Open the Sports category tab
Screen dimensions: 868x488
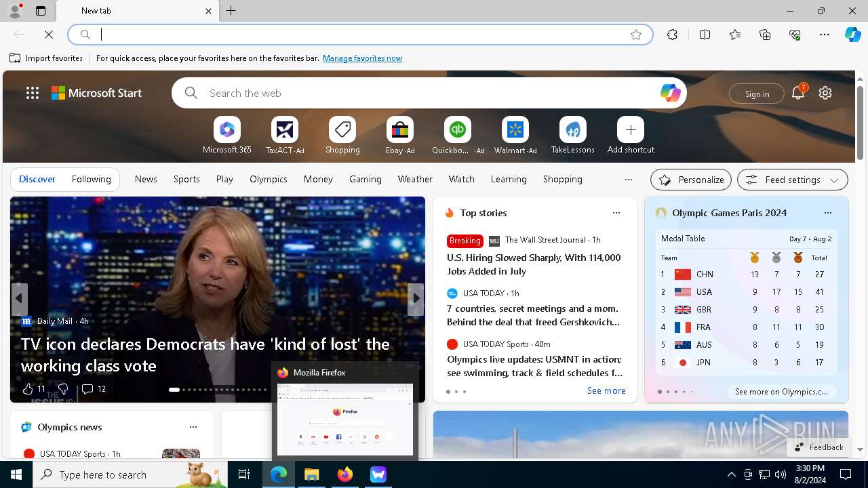pyautogui.click(x=186, y=179)
